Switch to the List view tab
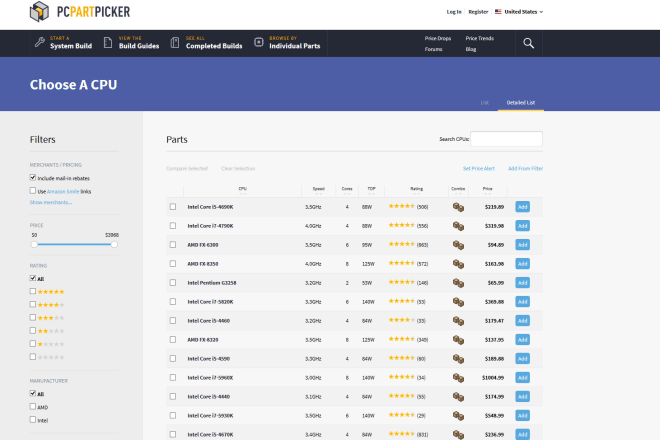The width and height of the screenshot is (660, 440). [x=484, y=103]
